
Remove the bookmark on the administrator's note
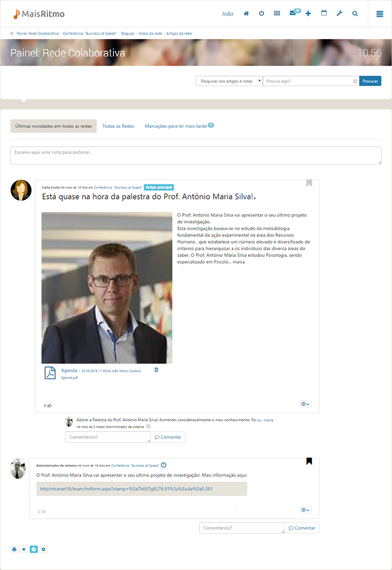[x=309, y=461]
